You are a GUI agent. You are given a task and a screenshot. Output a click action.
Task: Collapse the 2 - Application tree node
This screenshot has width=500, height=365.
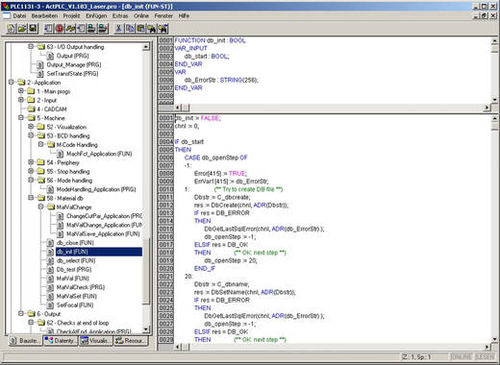tap(11, 82)
